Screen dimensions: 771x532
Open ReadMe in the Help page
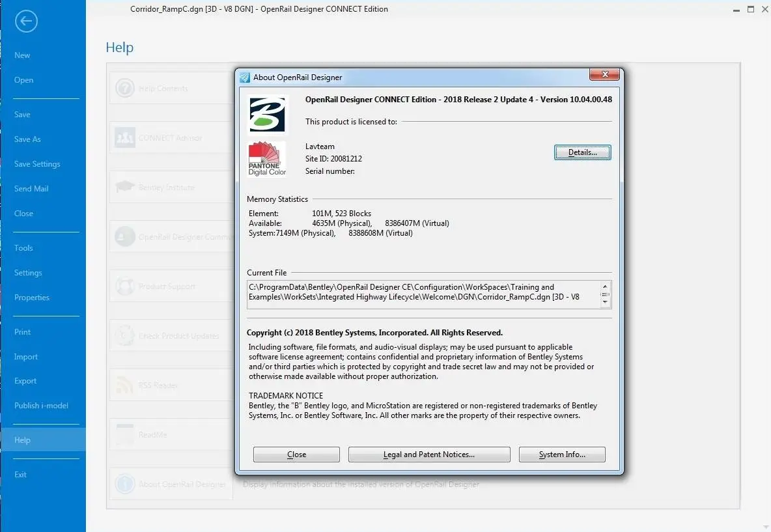coord(171,434)
